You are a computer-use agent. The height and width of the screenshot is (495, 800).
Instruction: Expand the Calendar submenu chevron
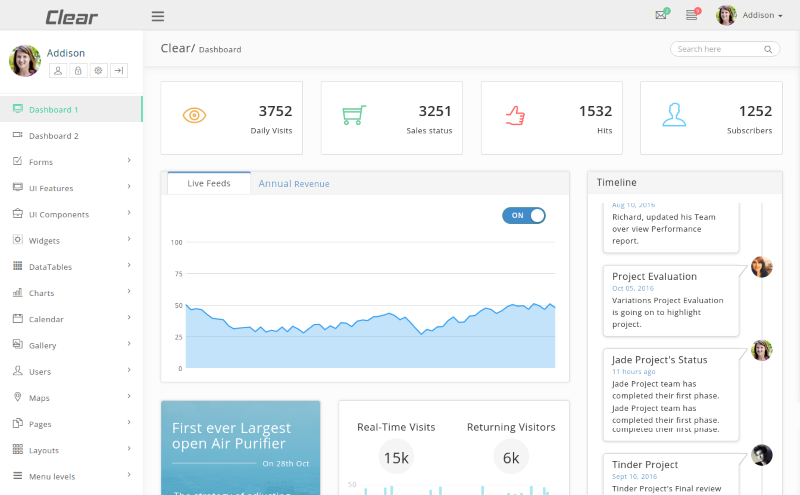(129, 317)
